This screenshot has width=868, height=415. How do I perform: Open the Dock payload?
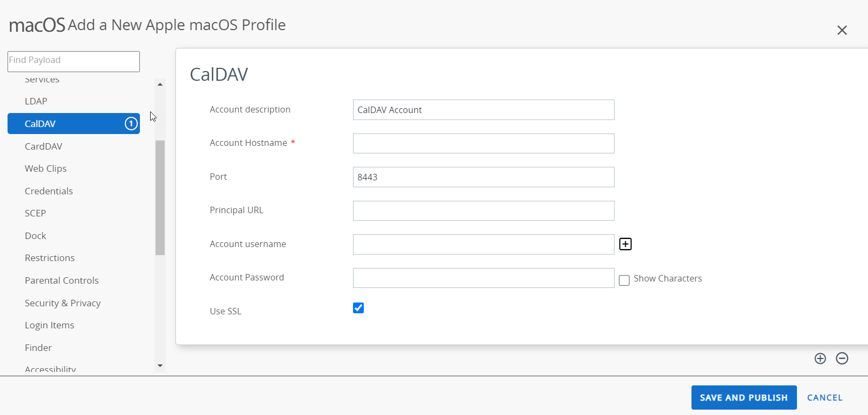point(36,236)
